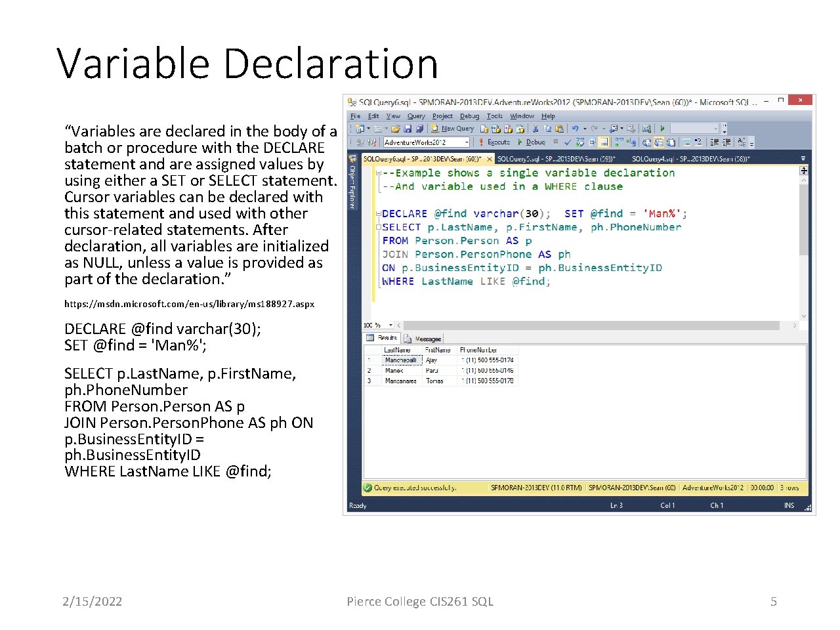The image size is (840, 630).
Task: Open the Query menu
Action: [417, 116]
